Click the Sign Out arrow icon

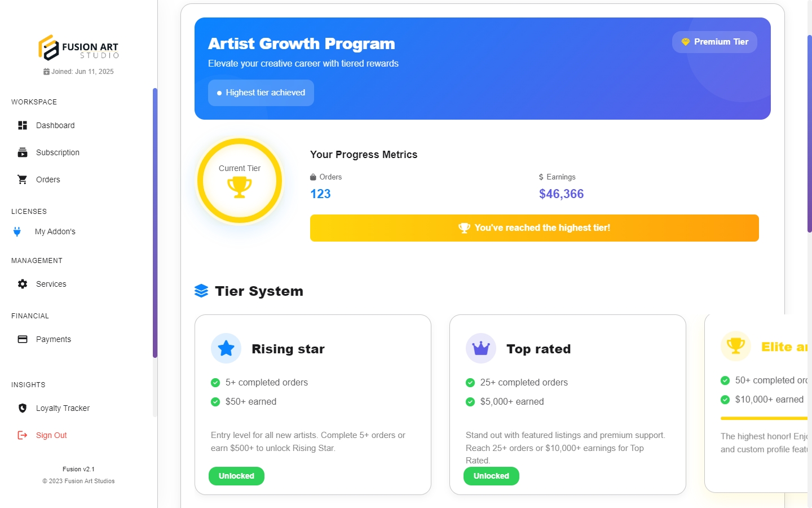[23, 435]
